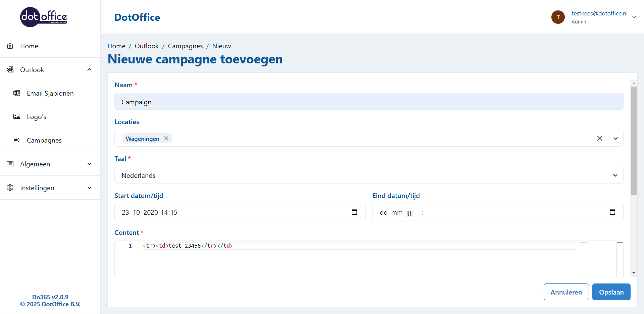Open the Start datum/tijd calendar picker

pyautogui.click(x=354, y=212)
